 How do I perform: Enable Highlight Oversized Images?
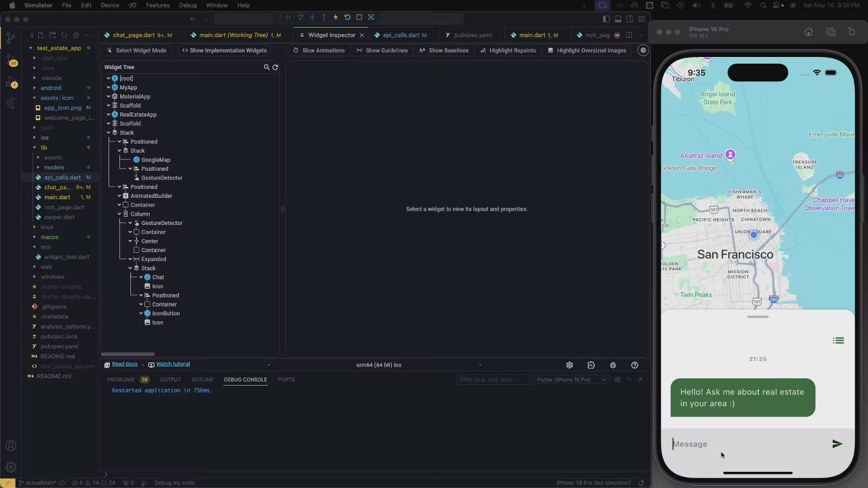coord(587,50)
